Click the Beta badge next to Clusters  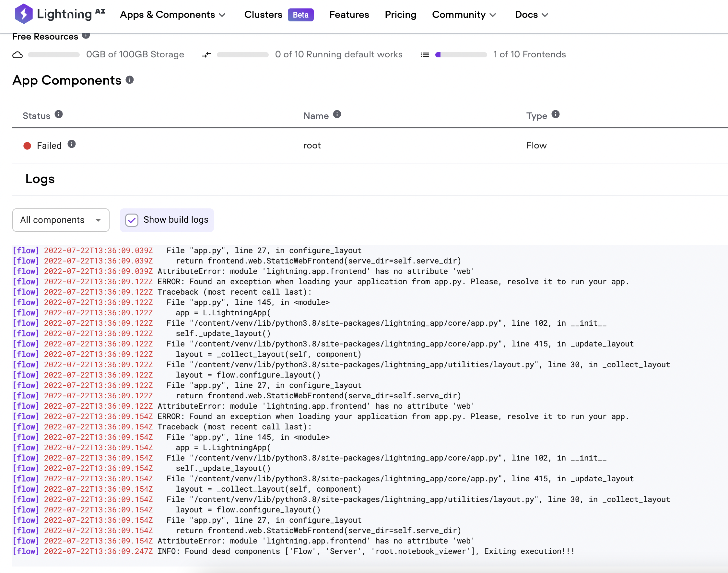pyautogui.click(x=300, y=15)
